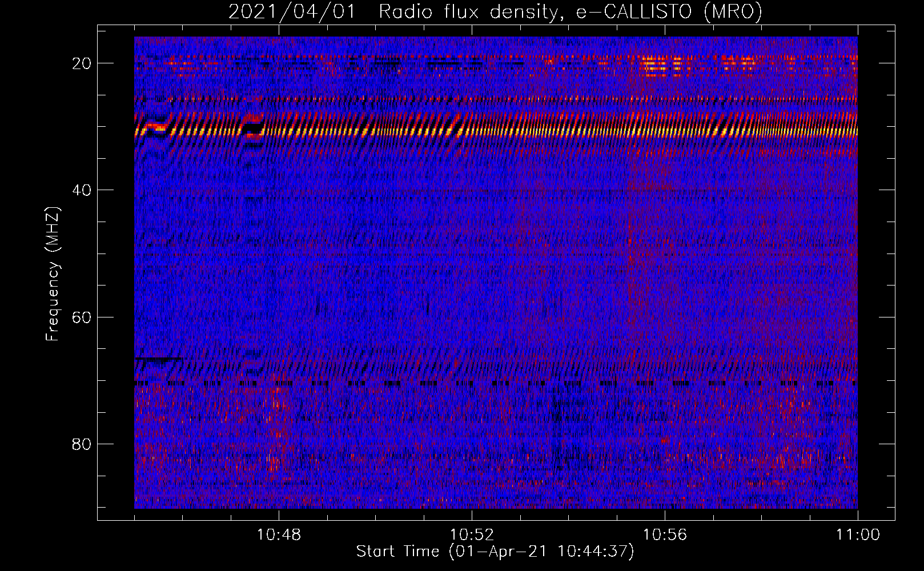Click the frequency tick label '20'
924x571 pixels.
[82, 63]
